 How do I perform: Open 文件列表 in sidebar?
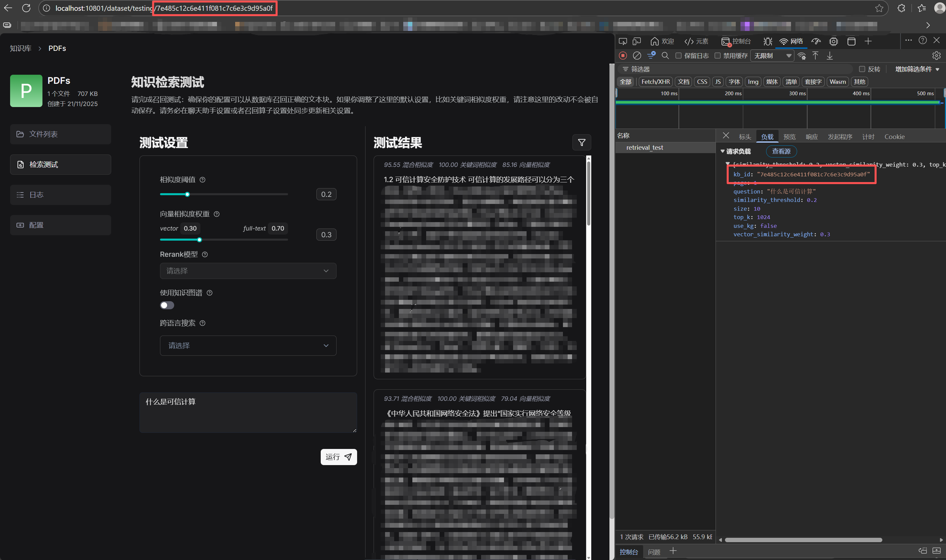tap(60, 134)
